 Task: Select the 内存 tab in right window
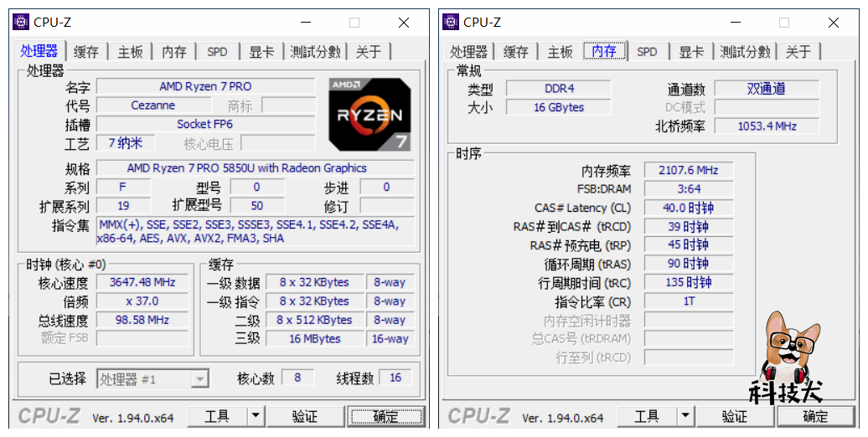(604, 51)
